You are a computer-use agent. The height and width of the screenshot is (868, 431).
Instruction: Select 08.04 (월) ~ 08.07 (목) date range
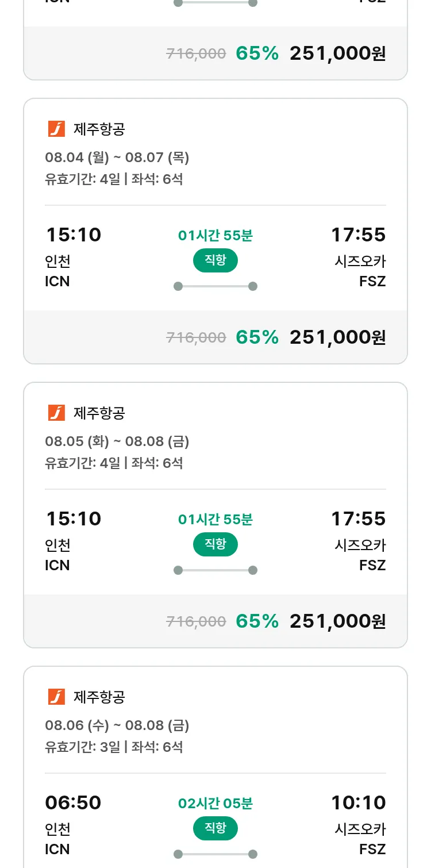click(117, 158)
